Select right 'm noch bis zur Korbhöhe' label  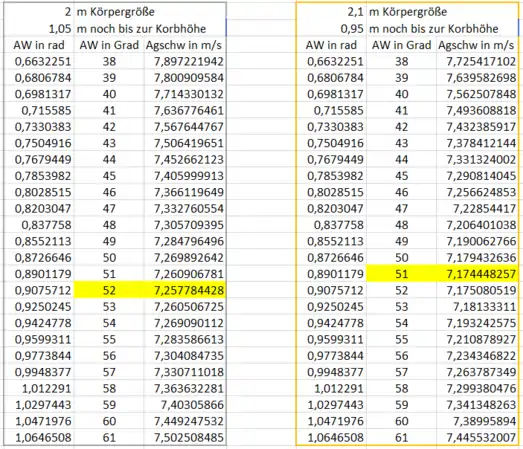pyautogui.click(x=434, y=29)
